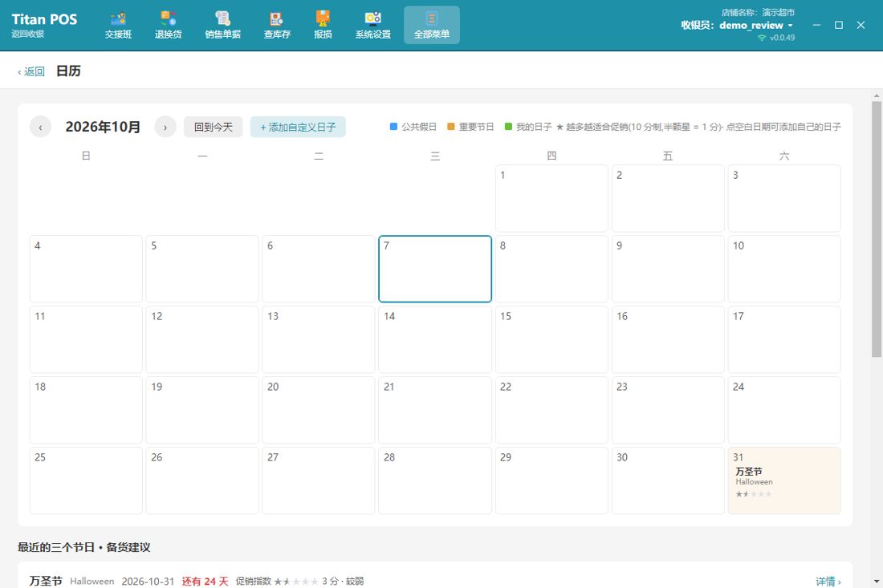This screenshot has height=588, width=883.
Task: Select the highlighted October 7 cell
Action: coord(435,269)
